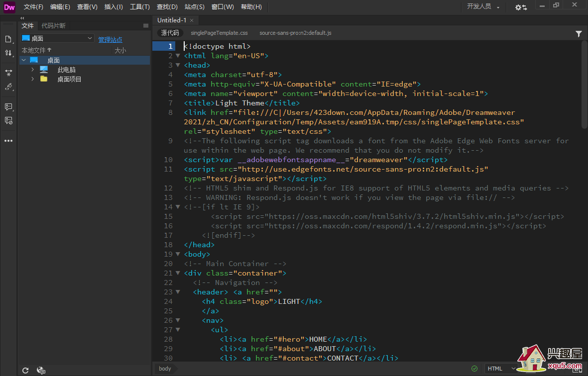
Task: Collapse the html tag at line 2
Action: [178, 56]
